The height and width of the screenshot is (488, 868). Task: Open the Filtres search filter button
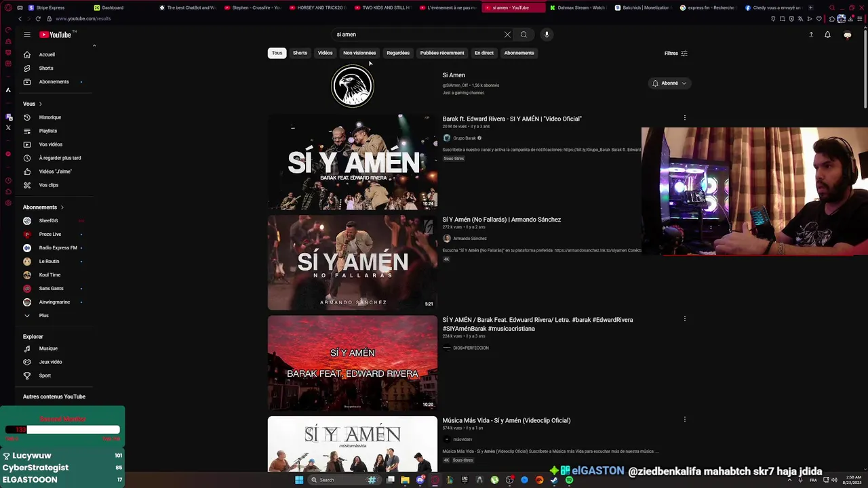tap(676, 54)
